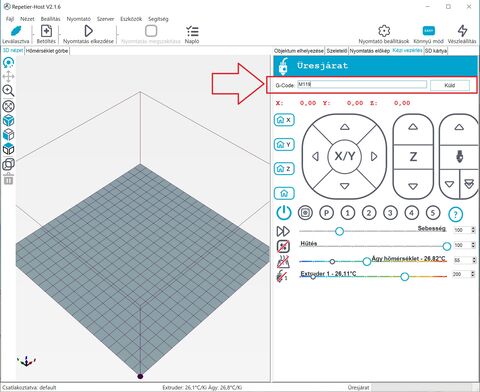Viewport: 480px width, 392px height.
Task: Adjust the Hűtés fan slider
Action: pyautogui.click(x=447, y=246)
